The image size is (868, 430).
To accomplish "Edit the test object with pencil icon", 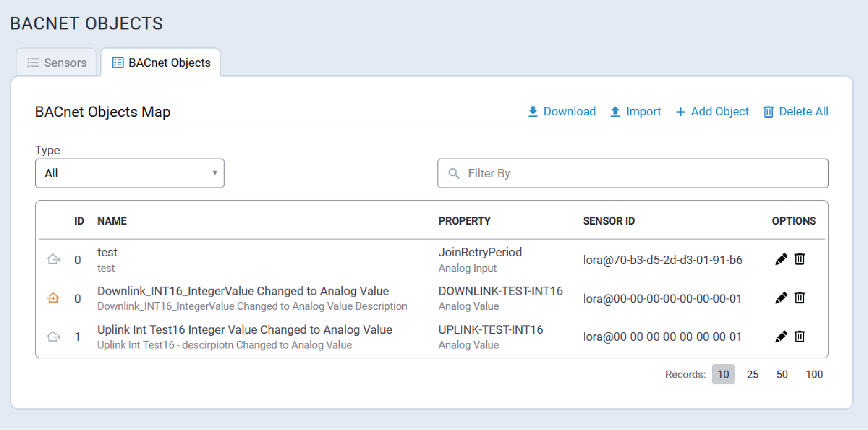I will (x=781, y=259).
